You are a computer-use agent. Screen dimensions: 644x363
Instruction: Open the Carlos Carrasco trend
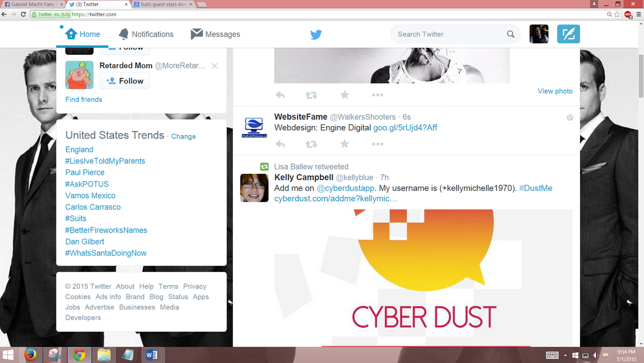pos(93,207)
